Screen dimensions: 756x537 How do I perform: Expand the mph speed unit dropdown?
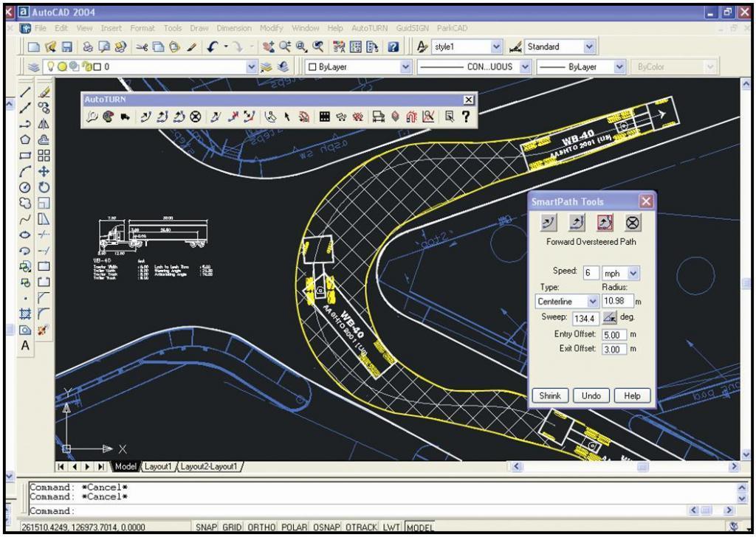[x=633, y=273]
